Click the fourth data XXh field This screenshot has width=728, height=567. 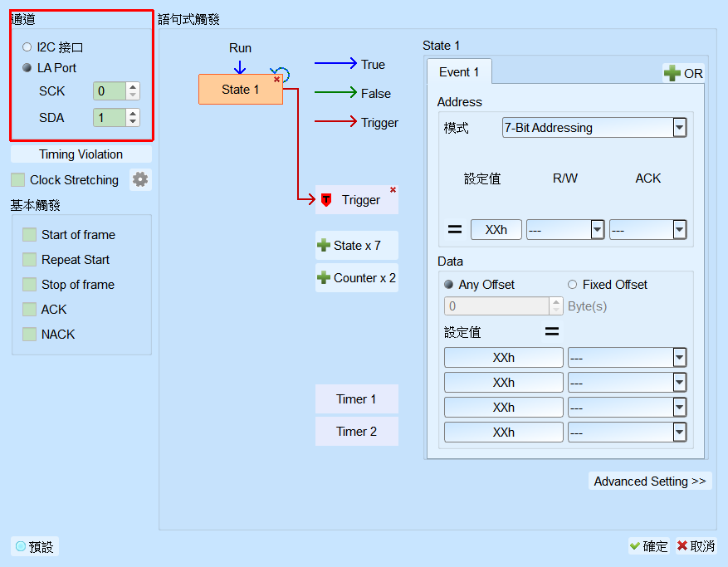click(504, 433)
